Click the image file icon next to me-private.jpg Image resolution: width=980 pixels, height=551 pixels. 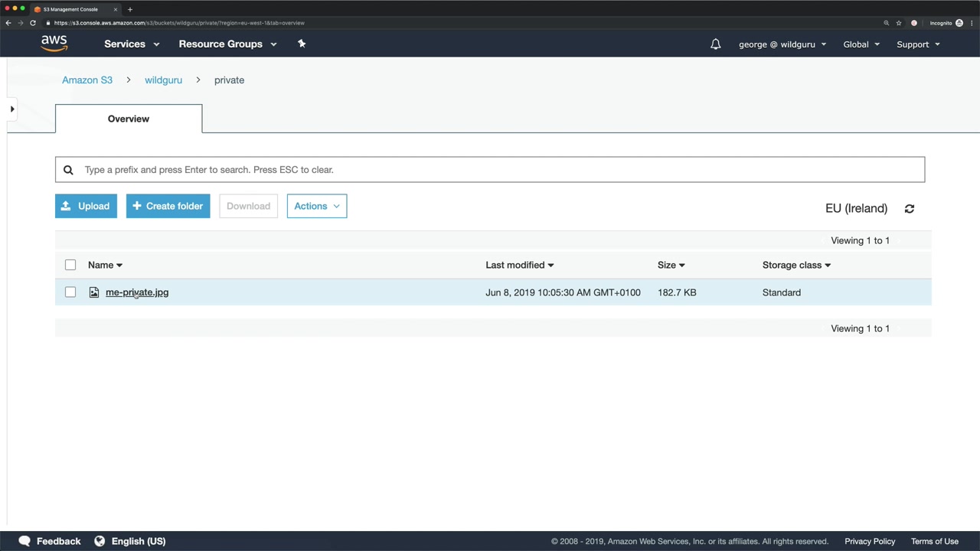(94, 292)
